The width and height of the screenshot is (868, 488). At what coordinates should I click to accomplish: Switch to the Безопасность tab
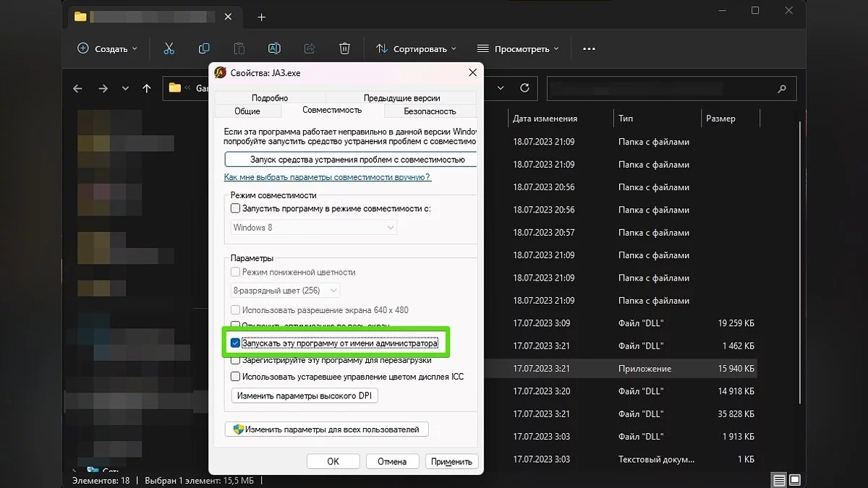430,111
